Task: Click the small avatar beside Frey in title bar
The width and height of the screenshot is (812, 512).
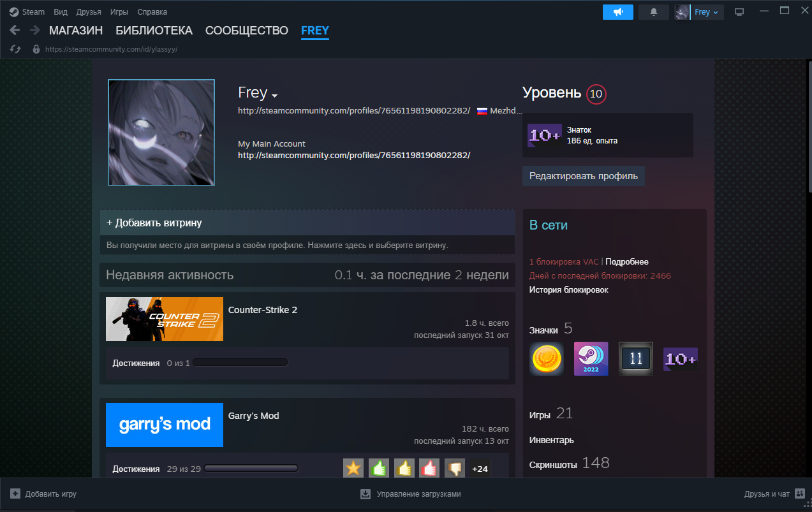Action: click(683, 12)
